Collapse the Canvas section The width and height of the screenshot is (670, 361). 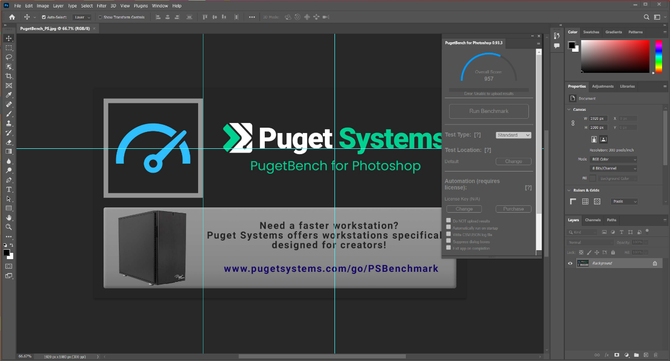(569, 109)
